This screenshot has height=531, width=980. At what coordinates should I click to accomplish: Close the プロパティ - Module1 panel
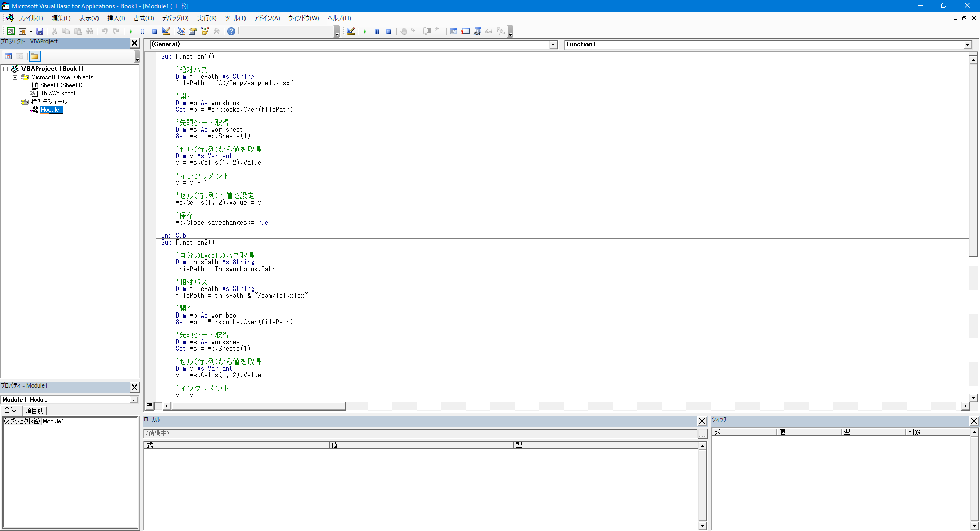135,388
